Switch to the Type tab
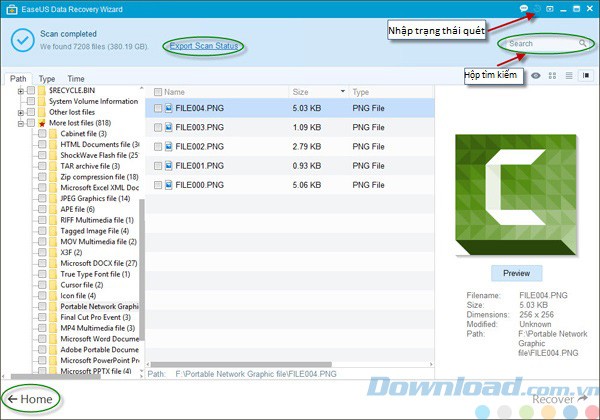 [47, 78]
